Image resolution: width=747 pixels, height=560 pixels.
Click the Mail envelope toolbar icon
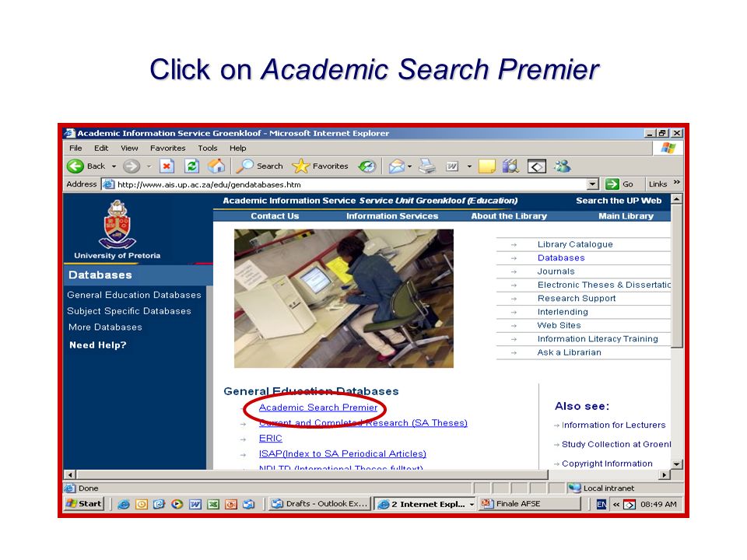tap(396, 166)
